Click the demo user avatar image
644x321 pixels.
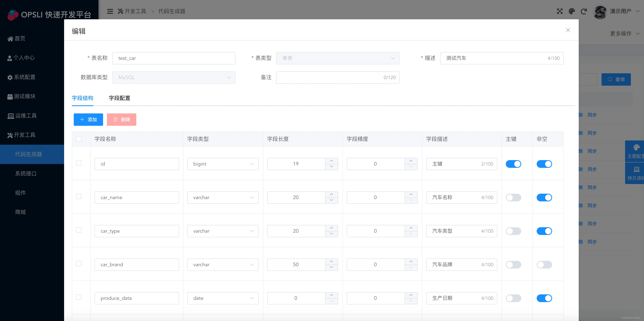pos(600,12)
